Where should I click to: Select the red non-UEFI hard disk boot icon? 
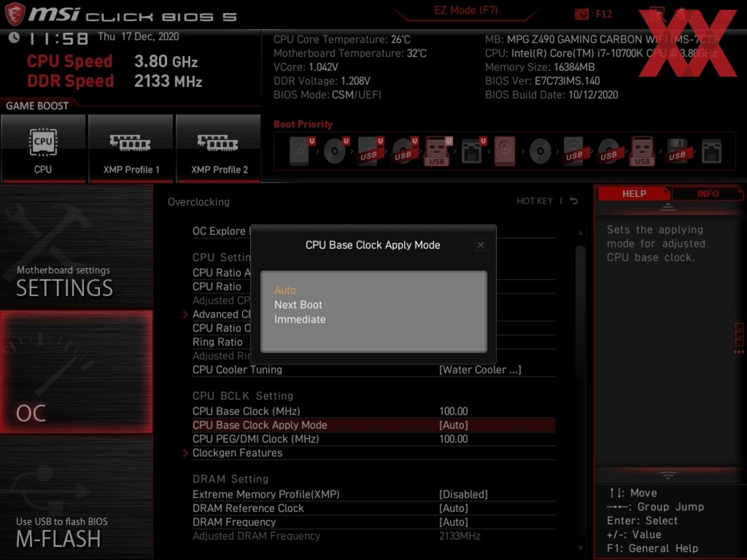click(505, 151)
